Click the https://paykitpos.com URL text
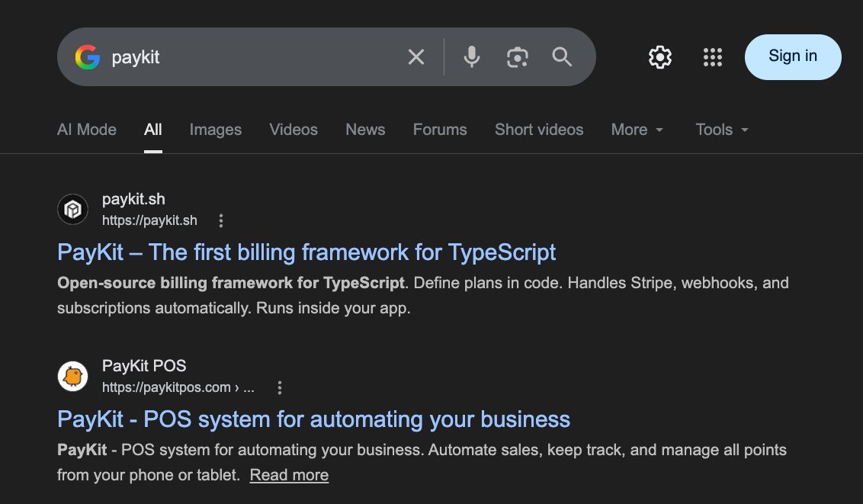The width and height of the screenshot is (863, 504). [x=178, y=388]
